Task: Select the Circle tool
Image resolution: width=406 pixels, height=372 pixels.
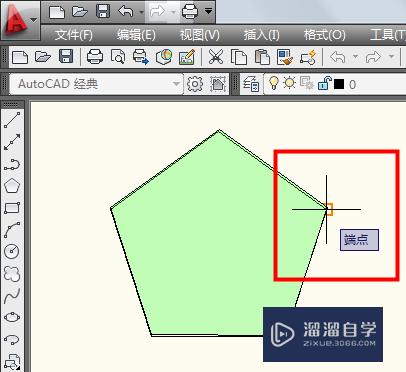Action: (12, 251)
